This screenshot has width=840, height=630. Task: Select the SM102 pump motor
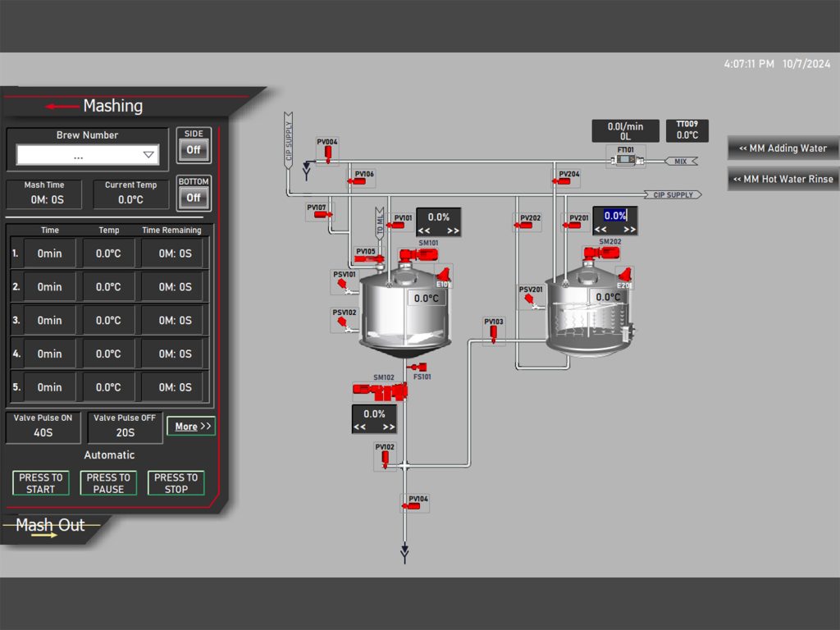[x=380, y=391]
